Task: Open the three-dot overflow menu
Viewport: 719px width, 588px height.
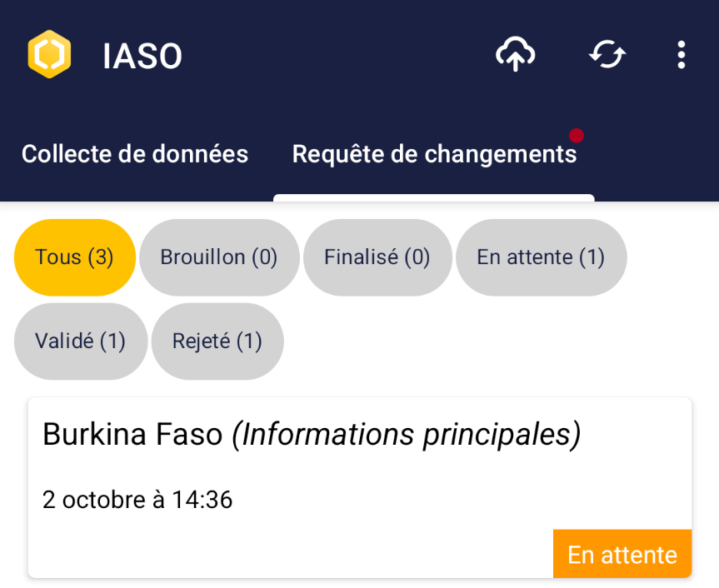Action: pyautogui.click(x=682, y=55)
